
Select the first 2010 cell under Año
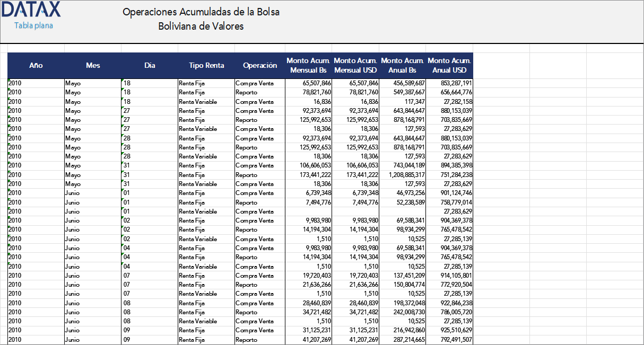tap(16, 83)
